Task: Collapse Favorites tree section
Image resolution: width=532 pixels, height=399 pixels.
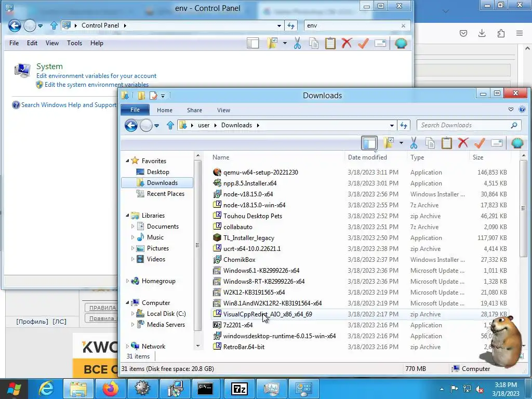Action: tap(128, 161)
